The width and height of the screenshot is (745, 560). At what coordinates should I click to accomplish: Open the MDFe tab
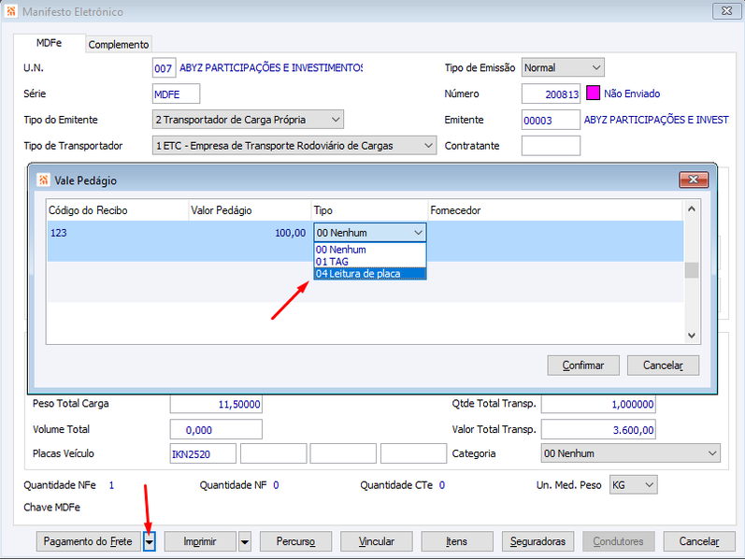[x=50, y=43]
